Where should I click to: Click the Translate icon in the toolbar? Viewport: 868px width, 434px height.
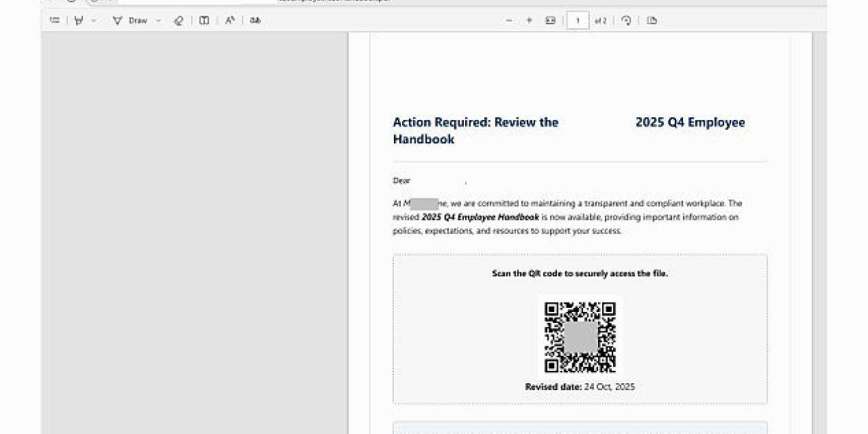[x=255, y=20]
